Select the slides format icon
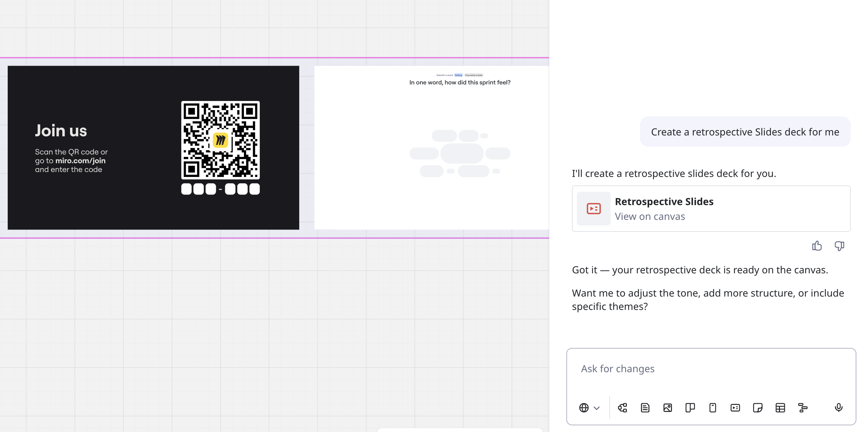Image resolution: width=868 pixels, height=432 pixels. click(735, 408)
